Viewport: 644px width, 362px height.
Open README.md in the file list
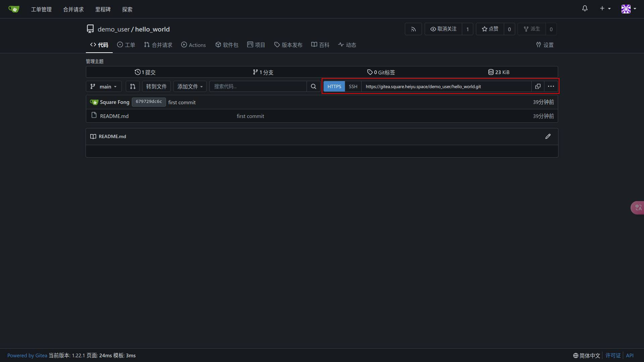pyautogui.click(x=114, y=116)
